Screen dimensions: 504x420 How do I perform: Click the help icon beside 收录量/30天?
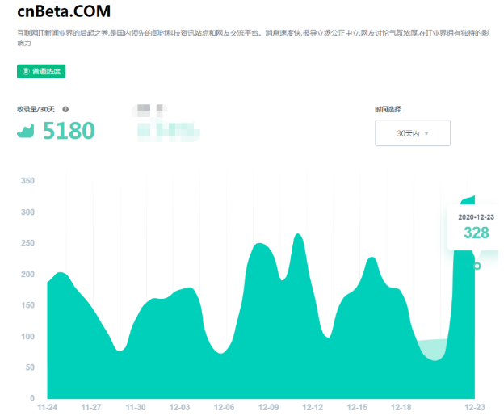point(65,109)
